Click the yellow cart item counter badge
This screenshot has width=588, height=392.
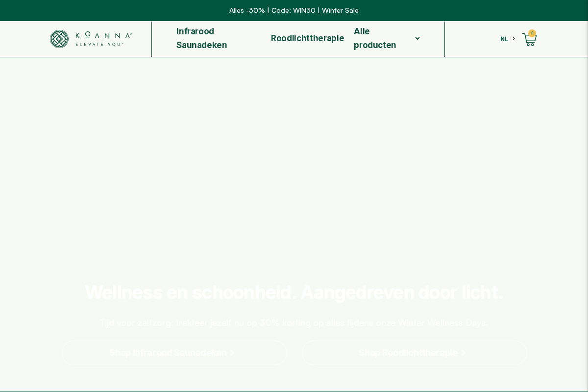pos(532,33)
